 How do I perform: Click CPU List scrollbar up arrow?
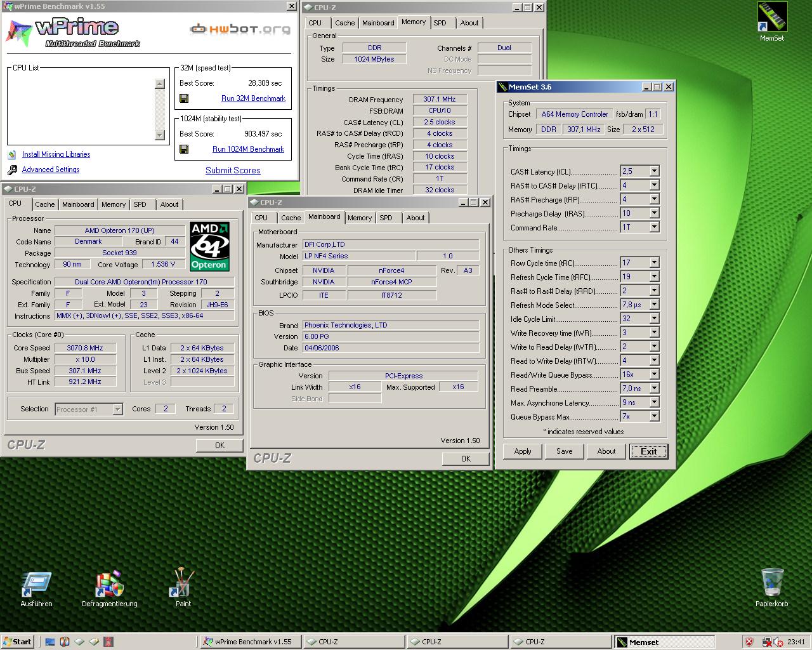click(159, 84)
